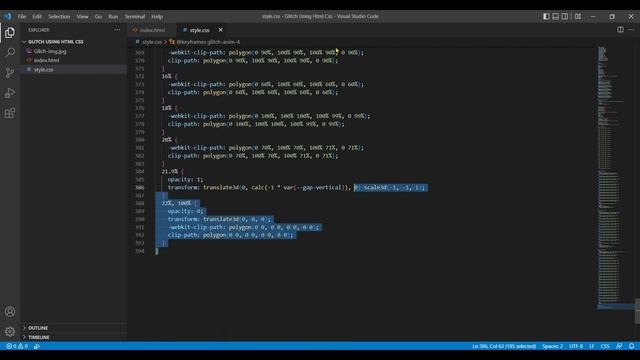Open the Edit menu

(x=37, y=16)
